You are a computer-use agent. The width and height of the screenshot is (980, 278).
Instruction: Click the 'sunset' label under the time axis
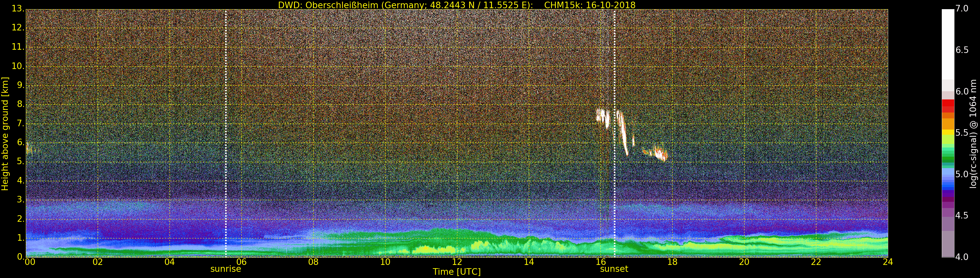614,269
